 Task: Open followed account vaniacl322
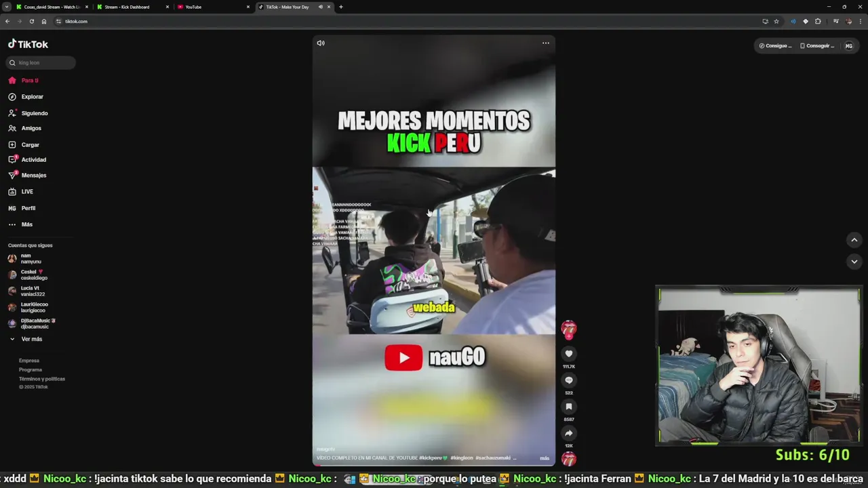point(26,291)
